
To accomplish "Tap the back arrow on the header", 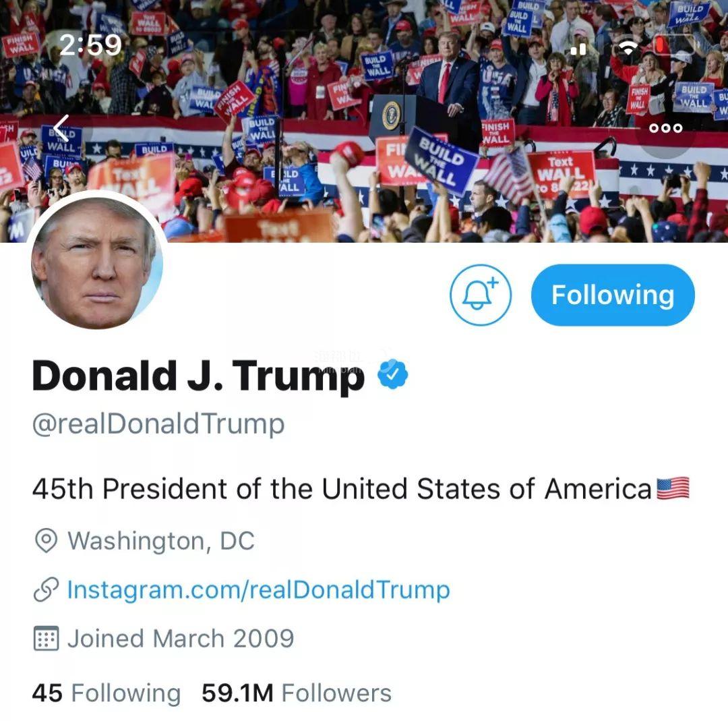I will pos(61,128).
